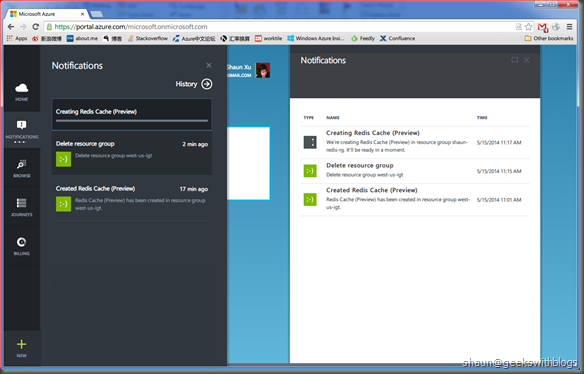Click Shaun Xu's profile avatar

[263, 70]
